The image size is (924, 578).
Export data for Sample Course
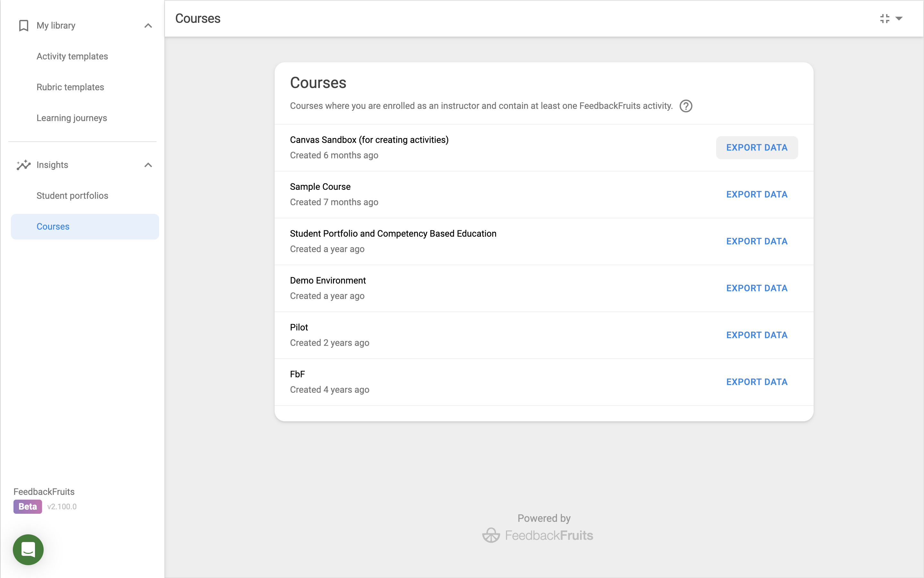pyautogui.click(x=757, y=195)
